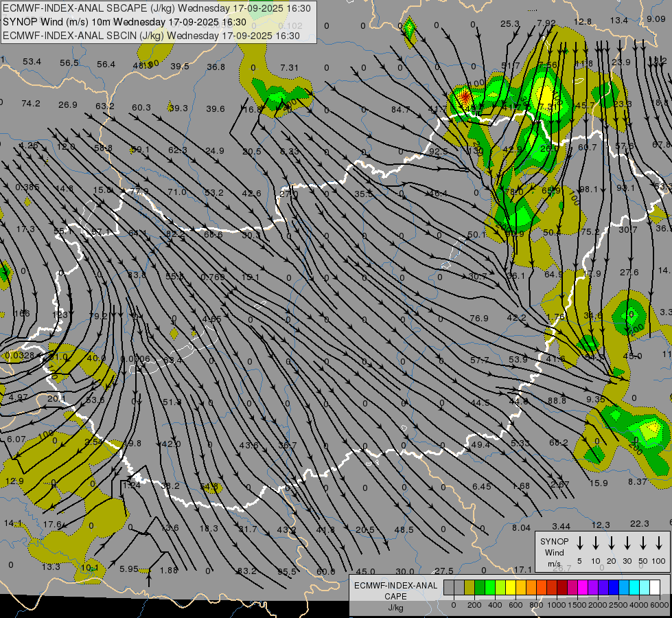Click the 50 m/s wind arrow in legend
The height and width of the screenshot is (618, 672).
pyautogui.click(x=643, y=543)
